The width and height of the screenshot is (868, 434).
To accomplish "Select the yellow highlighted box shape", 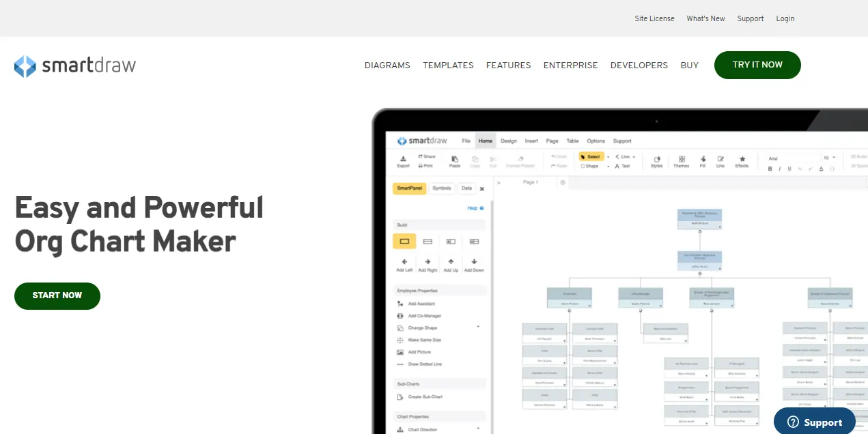I will click(404, 241).
